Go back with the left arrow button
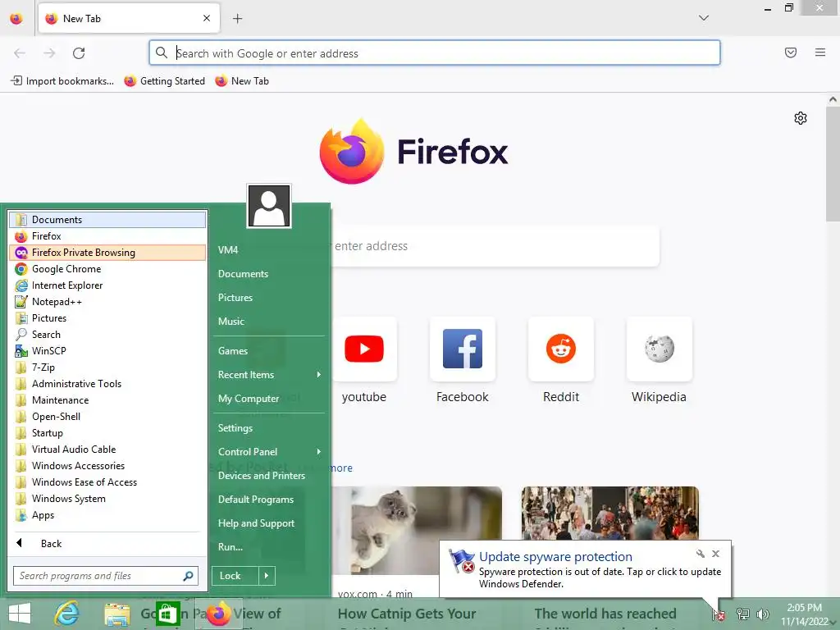The height and width of the screenshot is (630, 840). (20, 53)
